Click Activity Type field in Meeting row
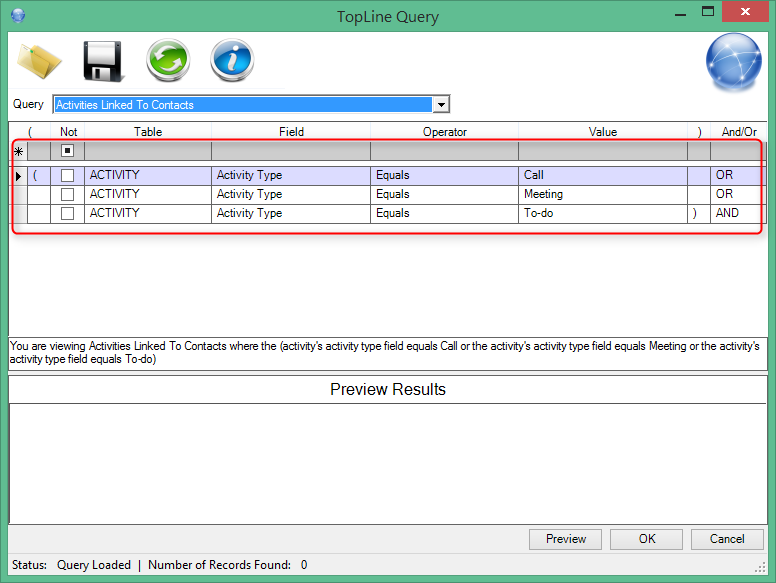 coord(291,194)
